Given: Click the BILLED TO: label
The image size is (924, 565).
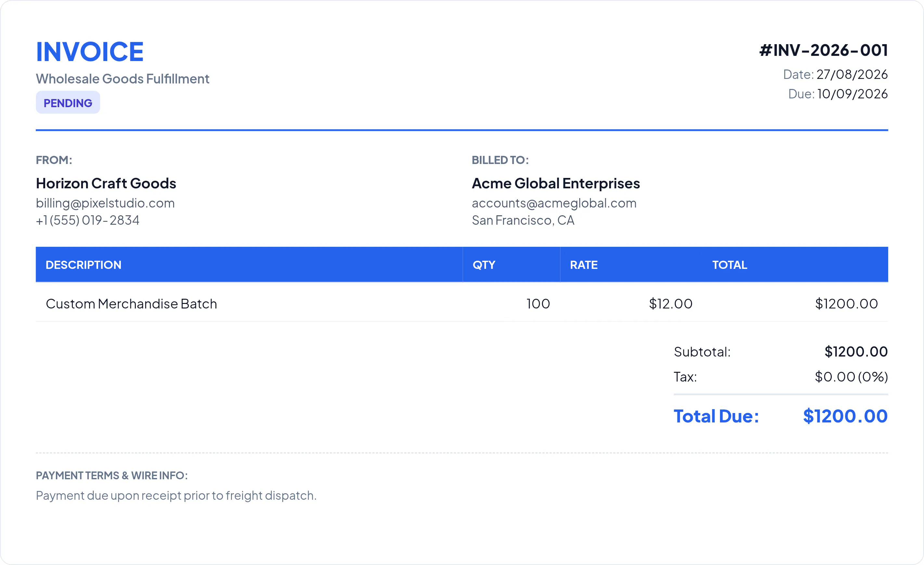Looking at the screenshot, I should 500,160.
